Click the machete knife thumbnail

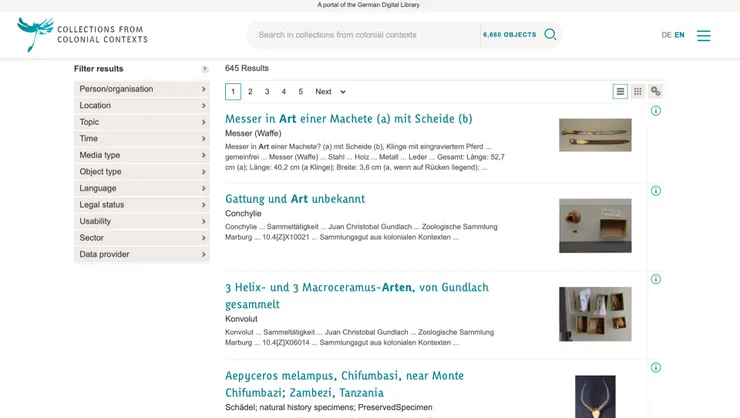[595, 135]
